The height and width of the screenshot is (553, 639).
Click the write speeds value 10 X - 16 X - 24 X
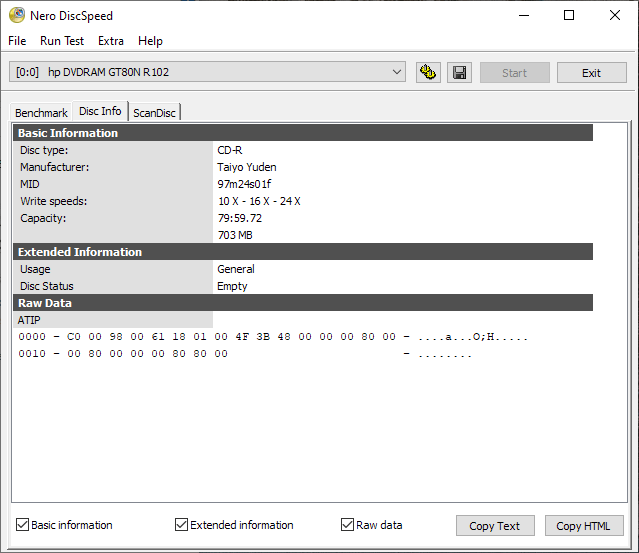(259, 201)
